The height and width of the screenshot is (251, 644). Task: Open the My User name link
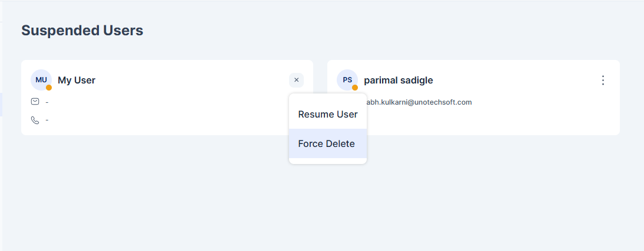pyautogui.click(x=77, y=80)
